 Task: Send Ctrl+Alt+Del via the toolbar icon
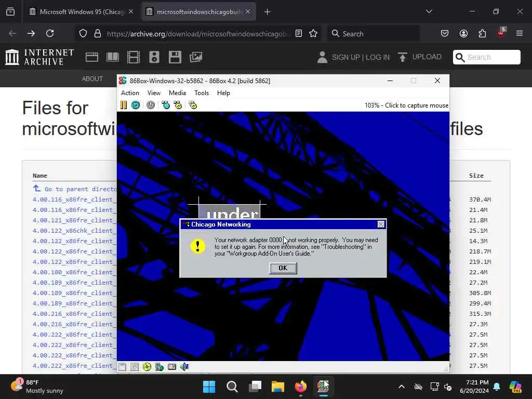coord(166,105)
